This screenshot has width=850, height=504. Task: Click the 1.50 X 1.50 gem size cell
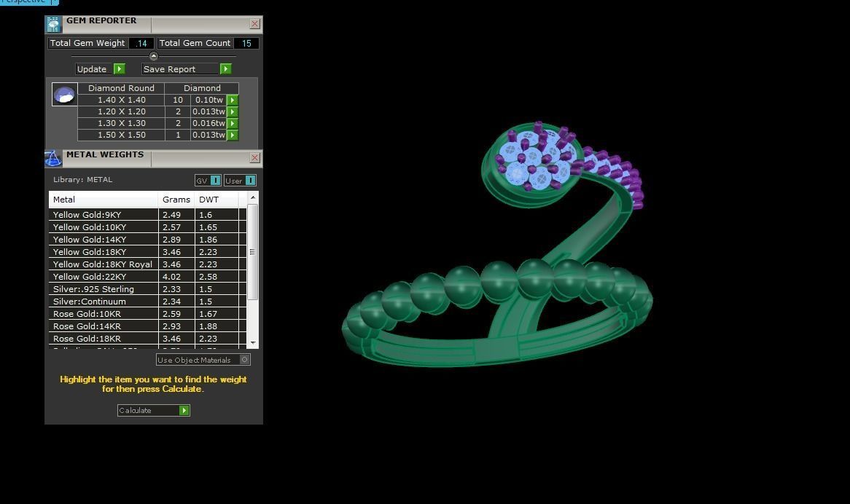122,135
